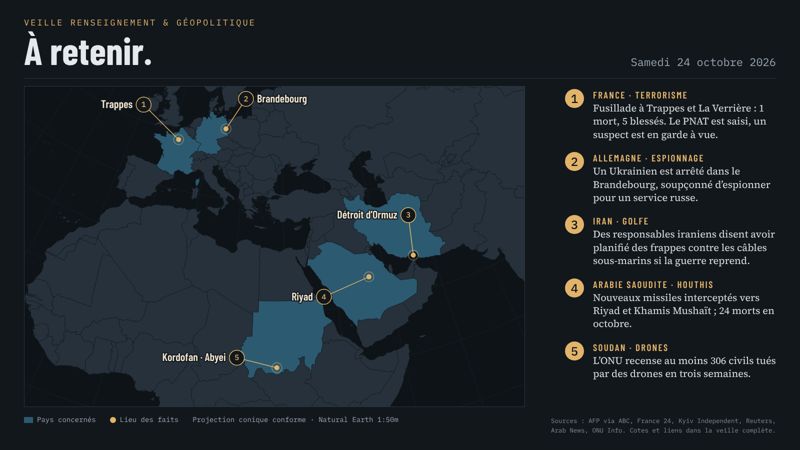
Task: Click the 'Brandebourg' map label
Action: click(x=282, y=99)
